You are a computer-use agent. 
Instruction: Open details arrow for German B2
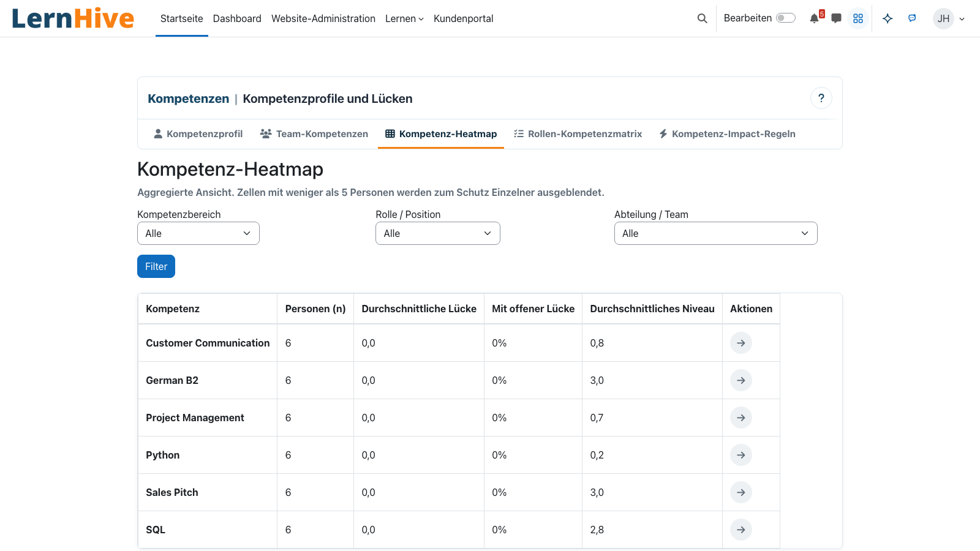point(741,380)
